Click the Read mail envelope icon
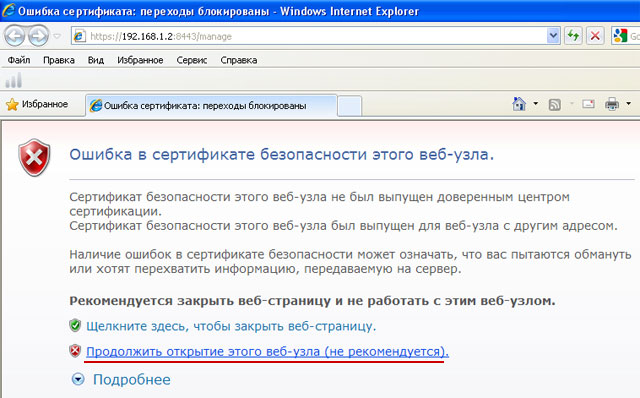This screenshot has height=398, width=640. pyautogui.click(x=588, y=104)
